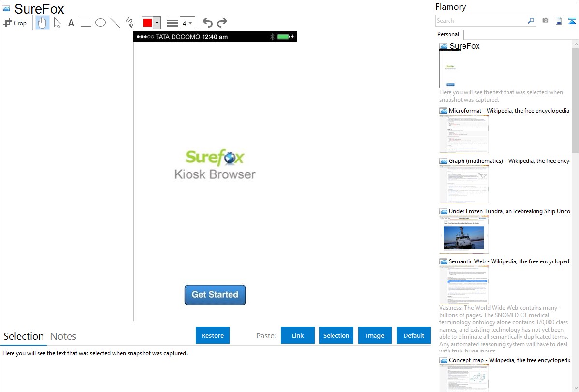Click the Microformat snapshot thumbnail
579x392 pixels.
(464, 134)
